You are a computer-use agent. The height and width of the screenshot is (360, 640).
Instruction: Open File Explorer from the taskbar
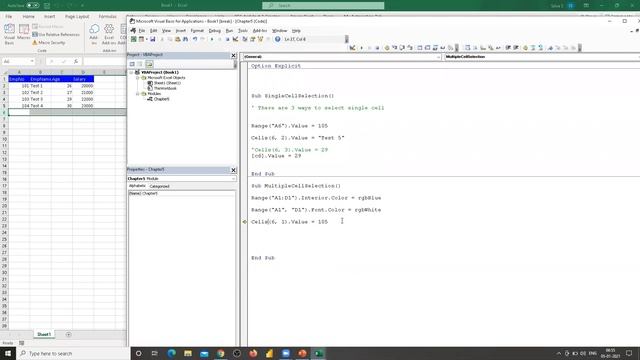click(188, 353)
